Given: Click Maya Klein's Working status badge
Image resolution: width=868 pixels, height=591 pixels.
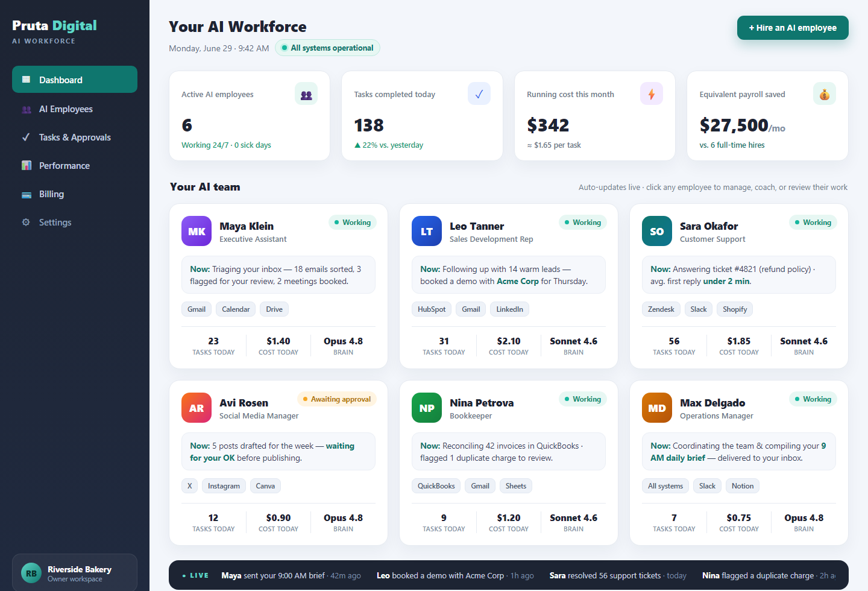Looking at the screenshot, I should [353, 223].
